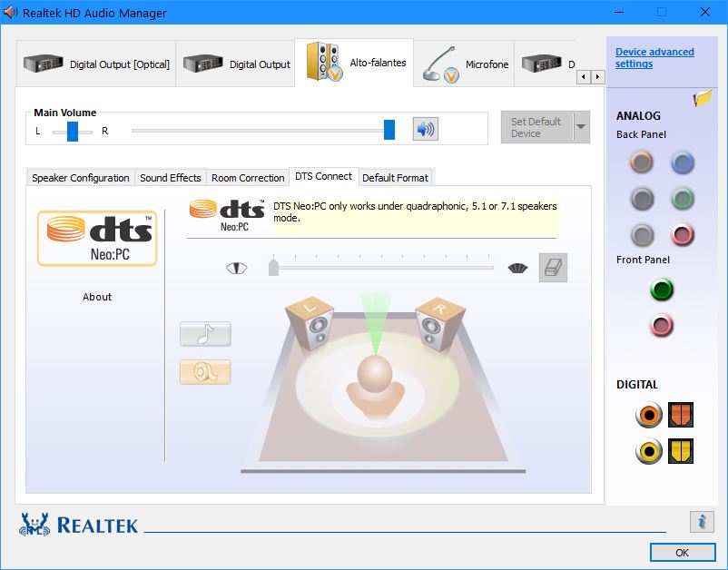
Task: Switch to the Digital Output tab
Action: [235, 64]
